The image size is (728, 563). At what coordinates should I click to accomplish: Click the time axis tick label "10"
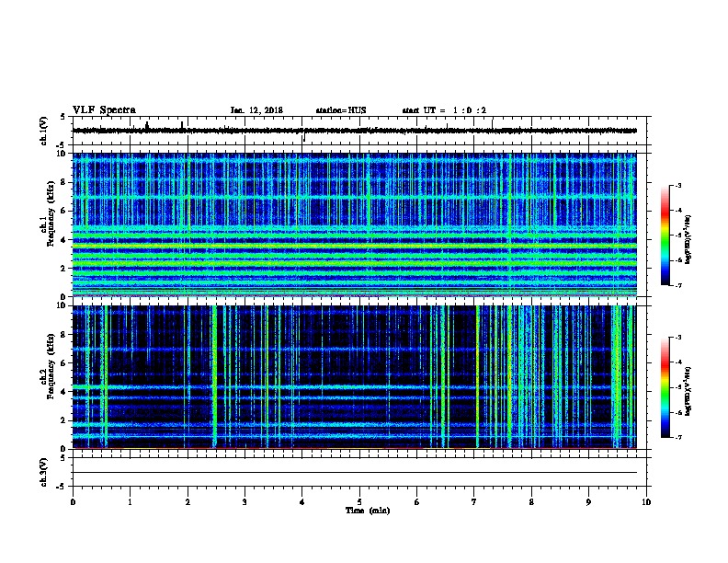pos(646,502)
